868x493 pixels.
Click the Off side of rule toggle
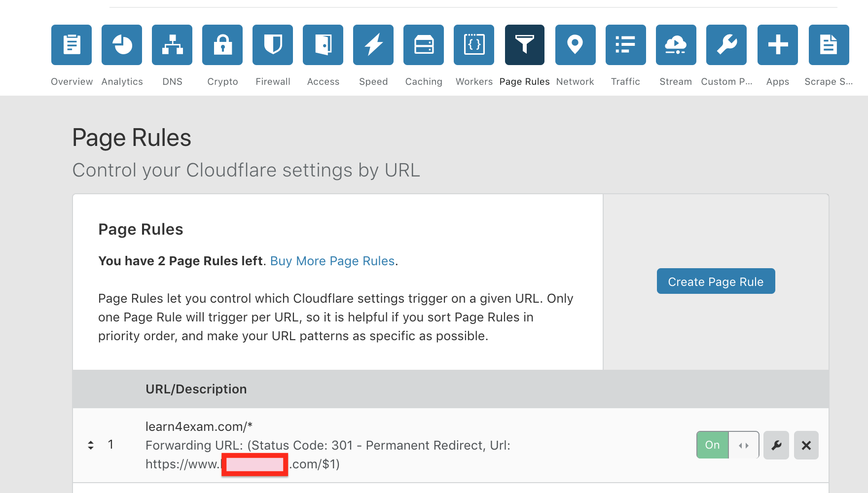click(744, 445)
